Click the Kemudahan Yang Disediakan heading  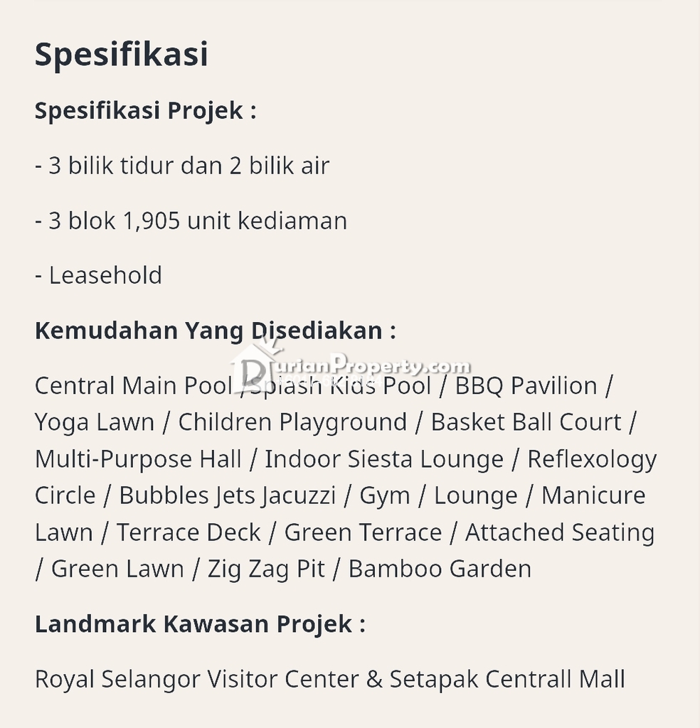click(x=216, y=331)
